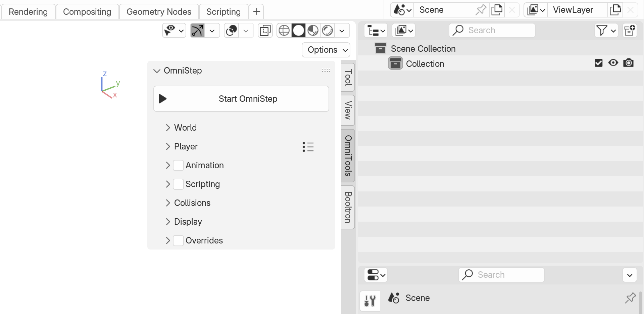The height and width of the screenshot is (314, 644).
Task: Click the ViewLayer name field
Action: click(x=577, y=10)
